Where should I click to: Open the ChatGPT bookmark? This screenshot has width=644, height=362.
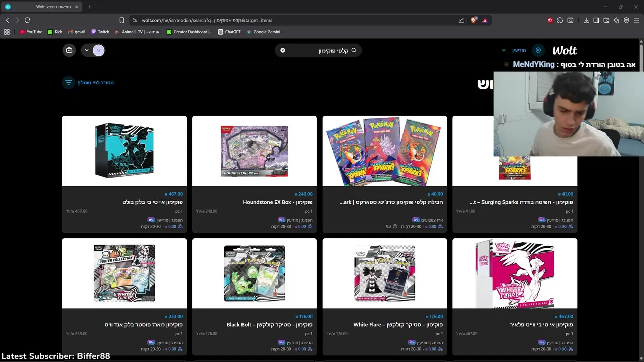tap(229, 32)
